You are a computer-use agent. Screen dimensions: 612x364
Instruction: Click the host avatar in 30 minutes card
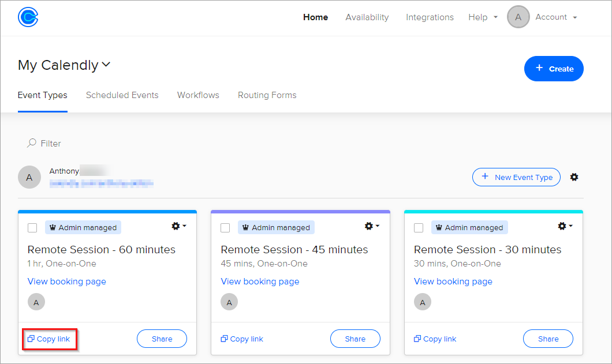423,302
